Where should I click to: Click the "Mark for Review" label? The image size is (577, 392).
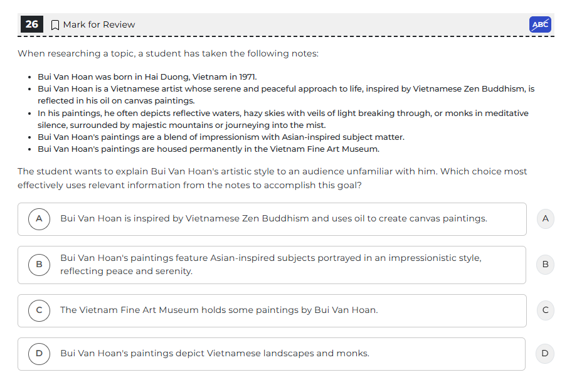point(99,25)
